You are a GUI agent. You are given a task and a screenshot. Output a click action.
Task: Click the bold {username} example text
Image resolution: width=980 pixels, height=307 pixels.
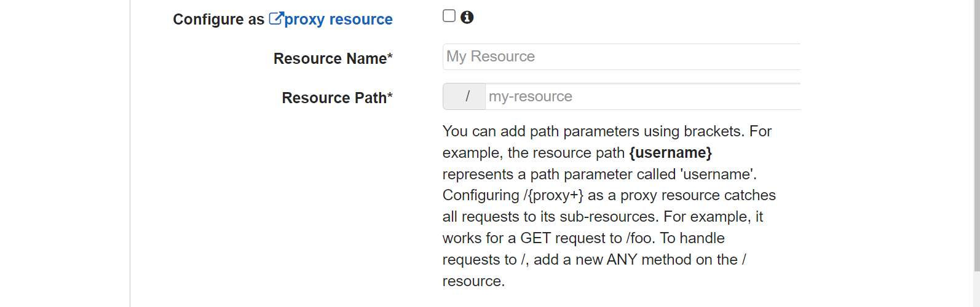[671, 152]
